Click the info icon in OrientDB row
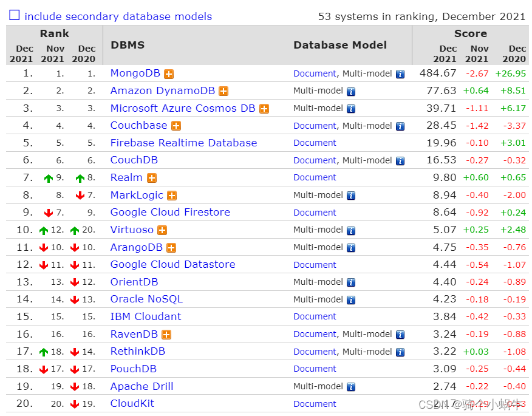The width and height of the screenshot is (532, 416). tap(351, 282)
